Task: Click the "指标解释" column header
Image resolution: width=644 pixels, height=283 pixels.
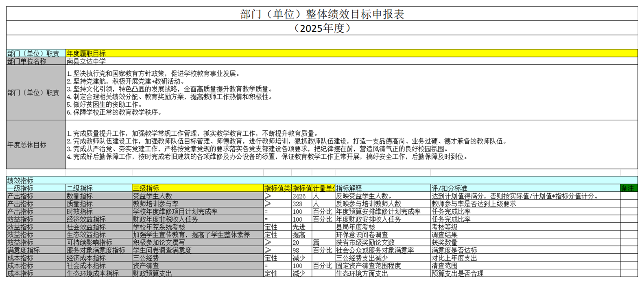Action: (x=383, y=188)
